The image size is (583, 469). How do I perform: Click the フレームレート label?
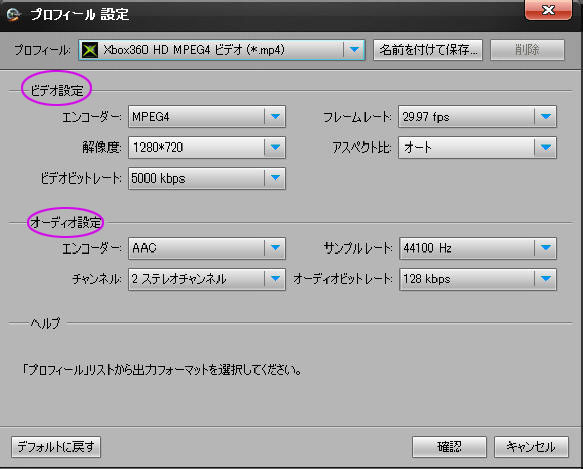[357, 117]
